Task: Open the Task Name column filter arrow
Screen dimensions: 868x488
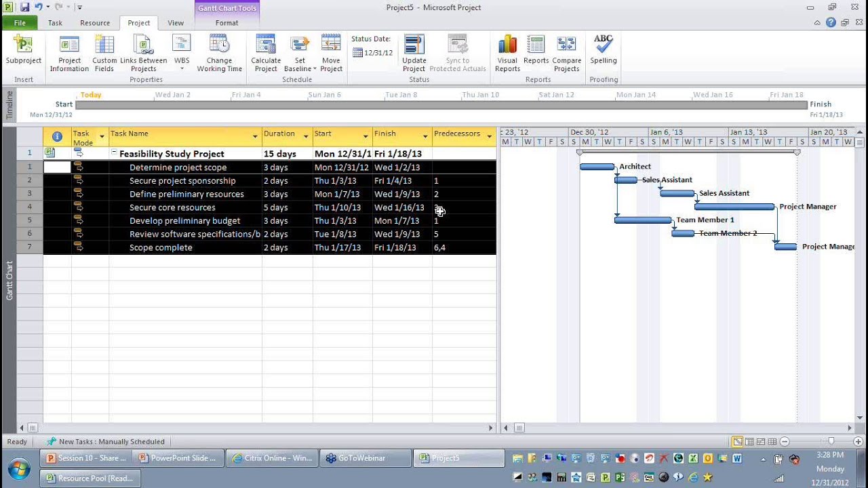Action: (255, 136)
